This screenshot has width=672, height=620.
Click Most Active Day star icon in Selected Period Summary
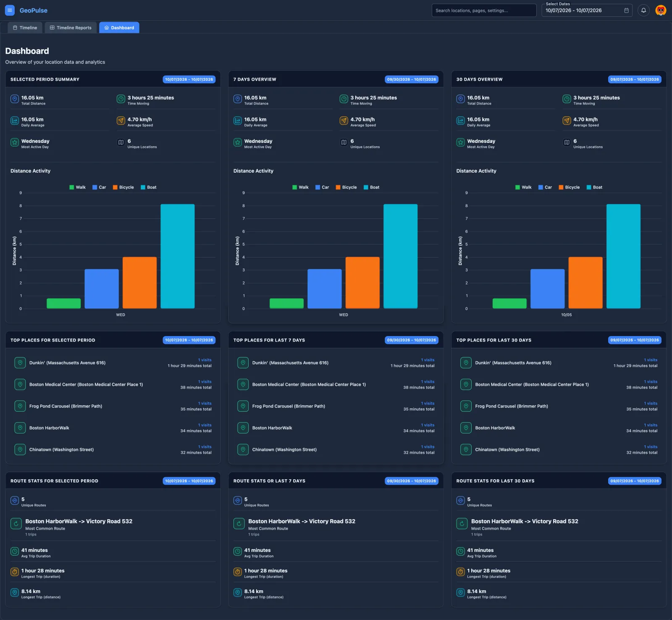pyautogui.click(x=15, y=143)
